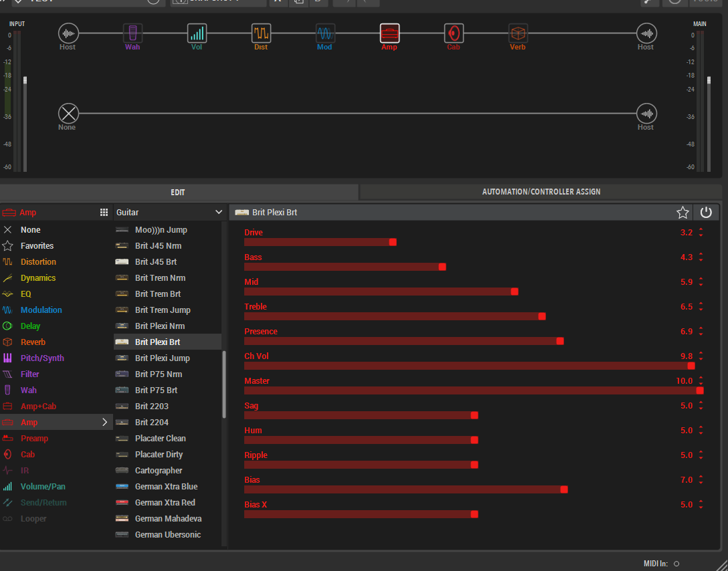728x571 pixels.
Task: Open the Delay category
Action: [x=56, y=326]
